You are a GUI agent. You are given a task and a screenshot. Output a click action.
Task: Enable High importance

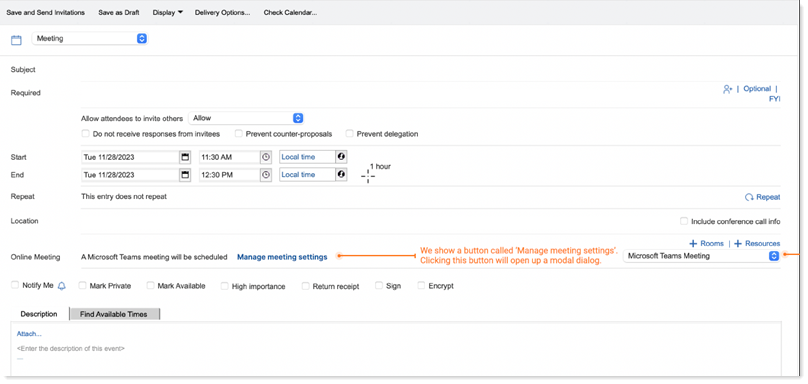coord(225,286)
